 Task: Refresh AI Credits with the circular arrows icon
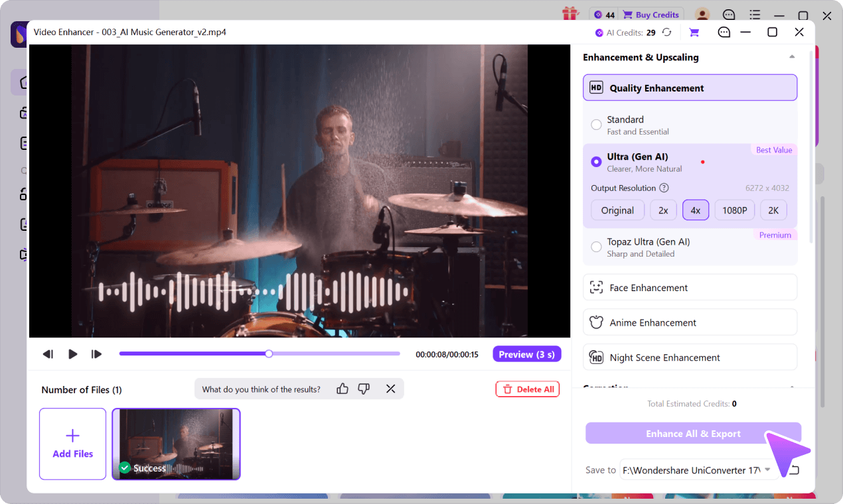point(667,32)
